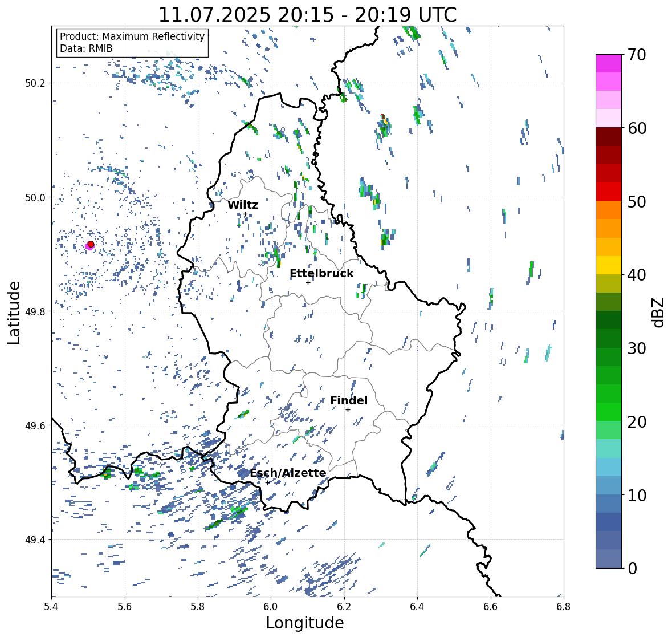Image resolution: width=672 pixels, height=637 pixels.
Task: Click the 0 colorbar tick value
Action: (632, 569)
